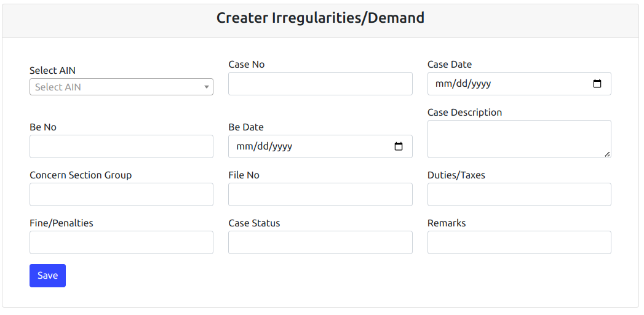644x315 pixels.
Task: Click the Remarks input field
Action: (x=519, y=242)
